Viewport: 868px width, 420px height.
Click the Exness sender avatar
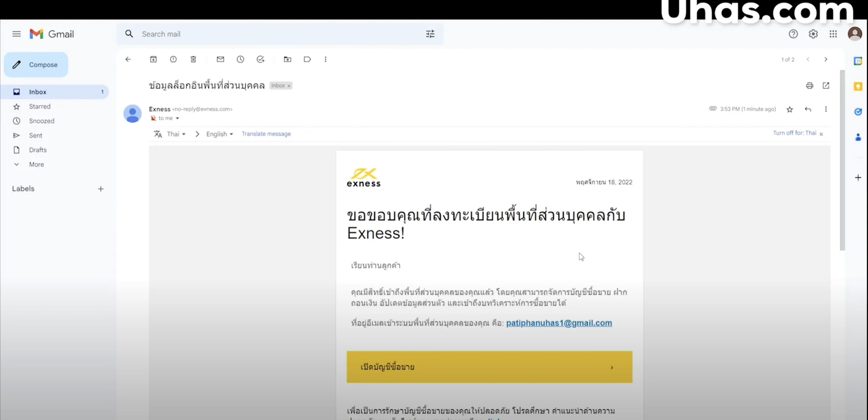point(133,114)
